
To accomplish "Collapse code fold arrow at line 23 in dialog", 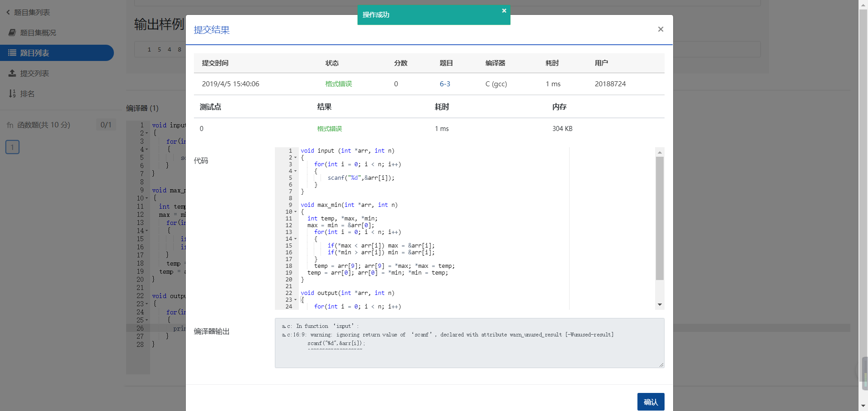I will click(295, 300).
